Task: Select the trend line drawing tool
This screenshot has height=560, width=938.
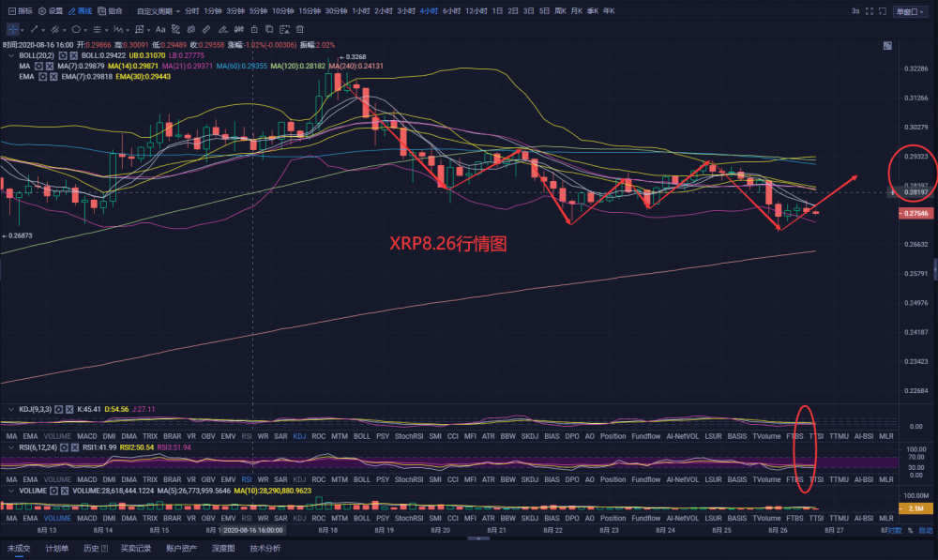Action: pos(34,29)
